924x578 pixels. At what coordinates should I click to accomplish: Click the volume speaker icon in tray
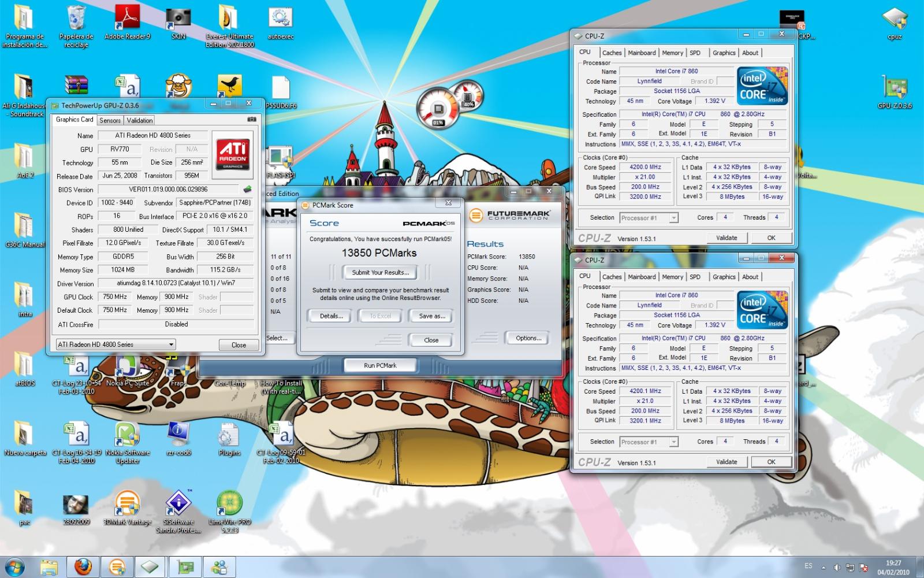click(x=837, y=567)
